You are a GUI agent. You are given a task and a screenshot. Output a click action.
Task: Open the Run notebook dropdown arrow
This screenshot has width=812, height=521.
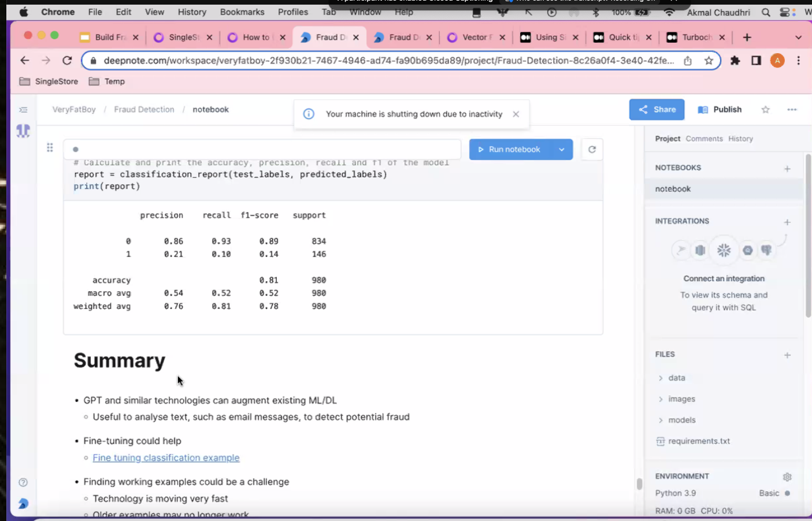pyautogui.click(x=561, y=150)
